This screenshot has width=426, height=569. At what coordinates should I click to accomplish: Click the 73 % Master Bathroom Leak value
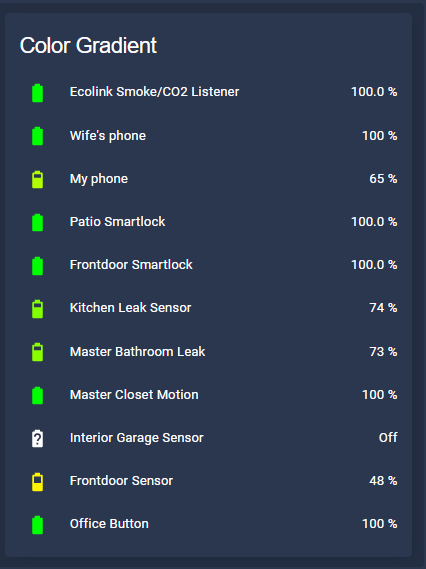[x=383, y=351]
